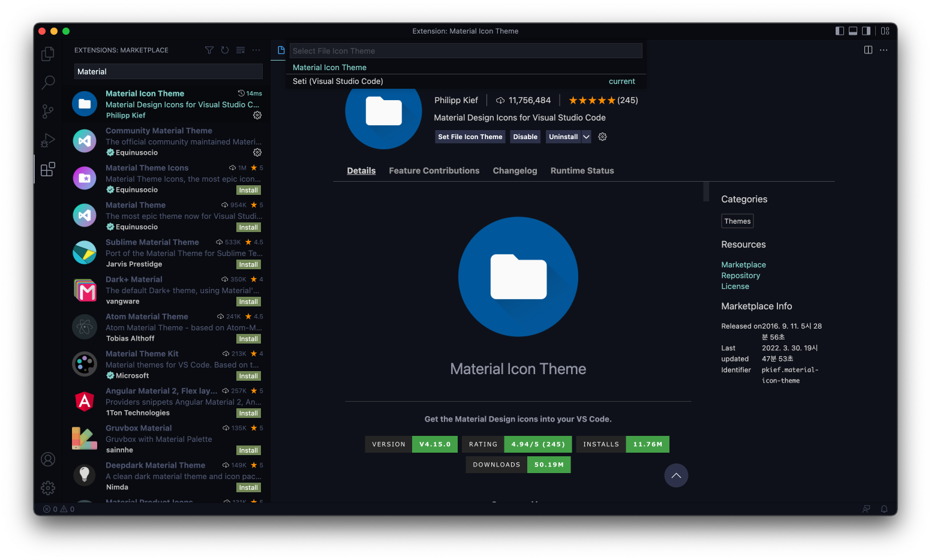Switch to Feature Contributions tab
This screenshot has width=931, height=560.
point(434,171)
